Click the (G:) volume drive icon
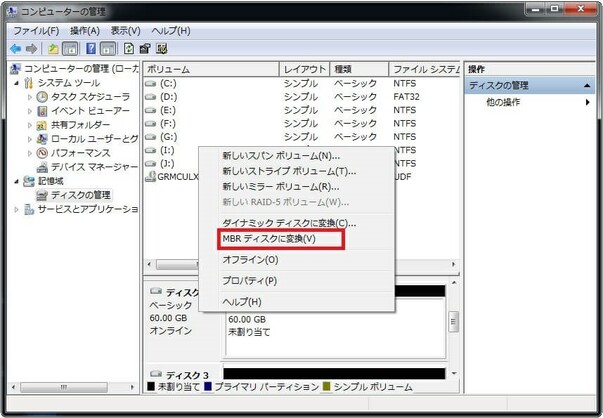The height and width of the screenshot is (418, 603). tap(150, 137)
